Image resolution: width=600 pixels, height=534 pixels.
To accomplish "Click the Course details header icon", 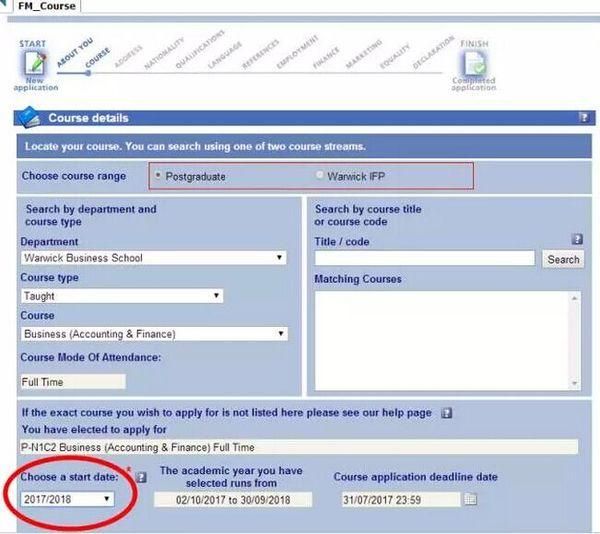I will [x=27, y=118].
